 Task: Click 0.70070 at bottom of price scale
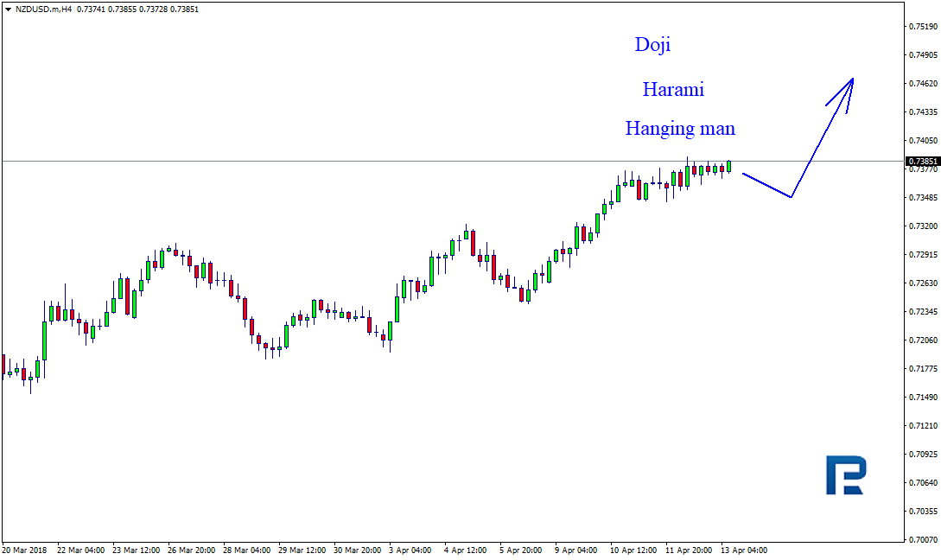(x=924, y=539)
